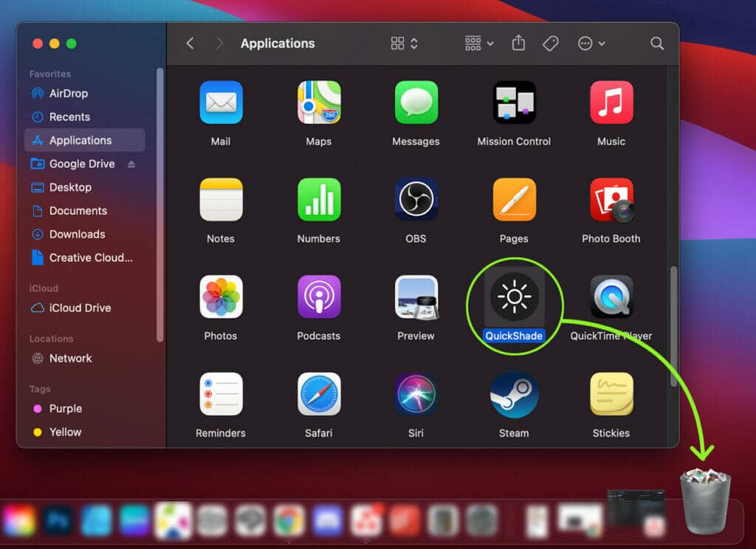Image resolution: width=756 pixels, height=549 pixels.
Task: Select the Messages app icon
Action: coord(416,103)
